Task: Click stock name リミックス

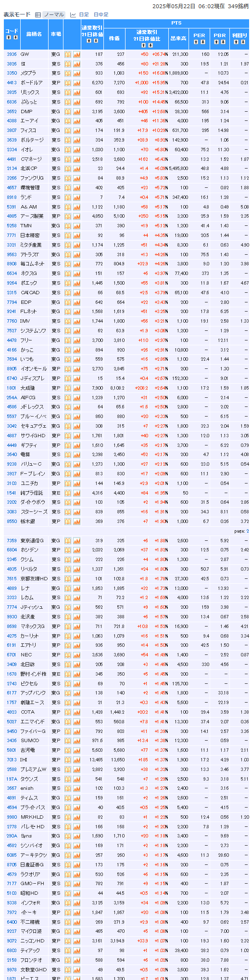Action: (x=30, y=92)
